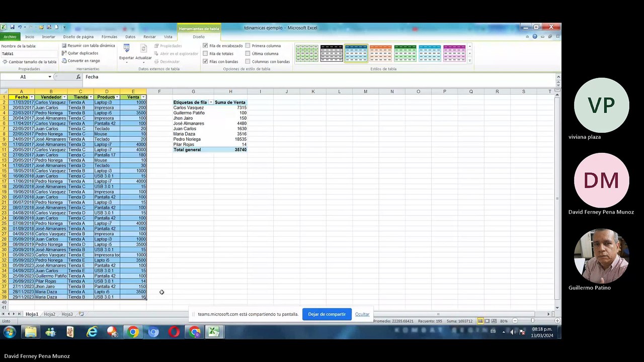Toggle Filas con bandas checkbox
This screenshot has width=644, height=362.
(205, 61)
